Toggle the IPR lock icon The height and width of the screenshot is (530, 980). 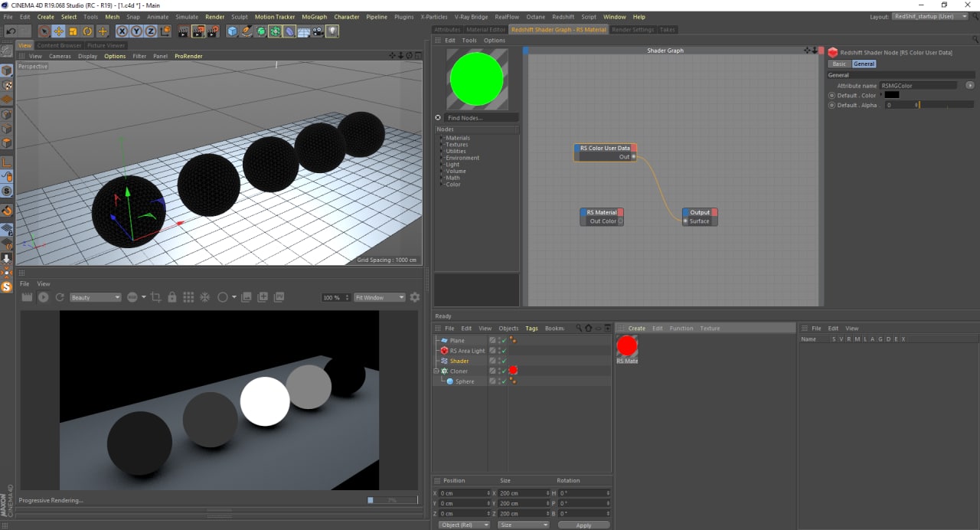click(x=172, y=297)
